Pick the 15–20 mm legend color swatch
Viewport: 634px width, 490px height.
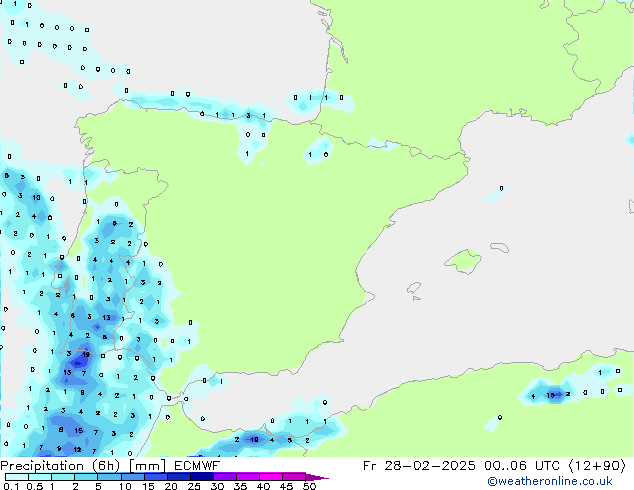pyautogui.click(x=155, y=477)
